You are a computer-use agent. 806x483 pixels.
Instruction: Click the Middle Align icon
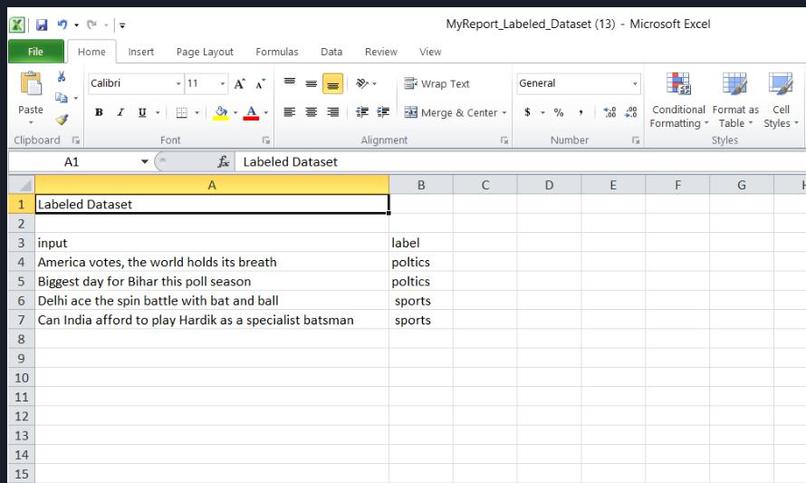pyautogui.click(x=311, y=83)
